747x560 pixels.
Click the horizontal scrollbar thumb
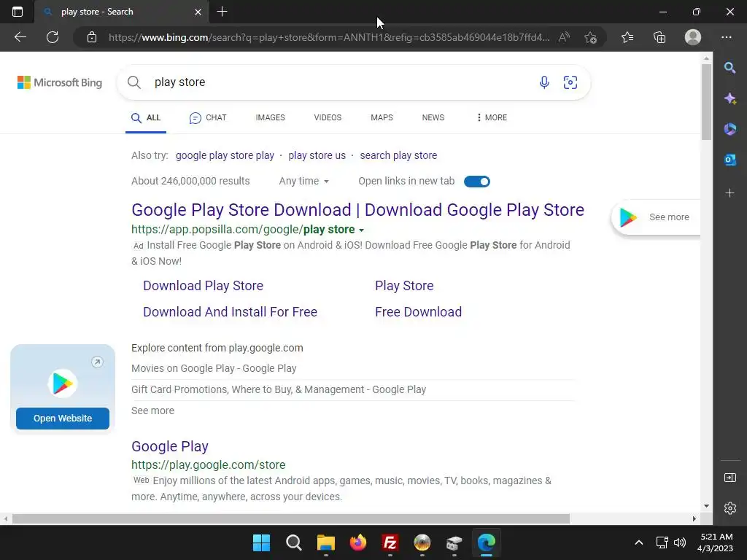(x=291, y=518)
